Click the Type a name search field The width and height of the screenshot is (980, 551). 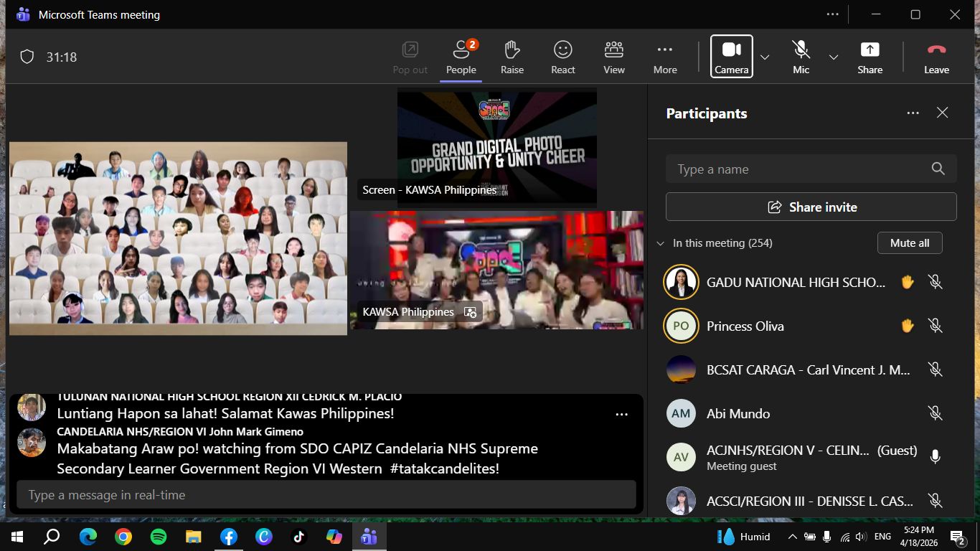pos(811,169)
